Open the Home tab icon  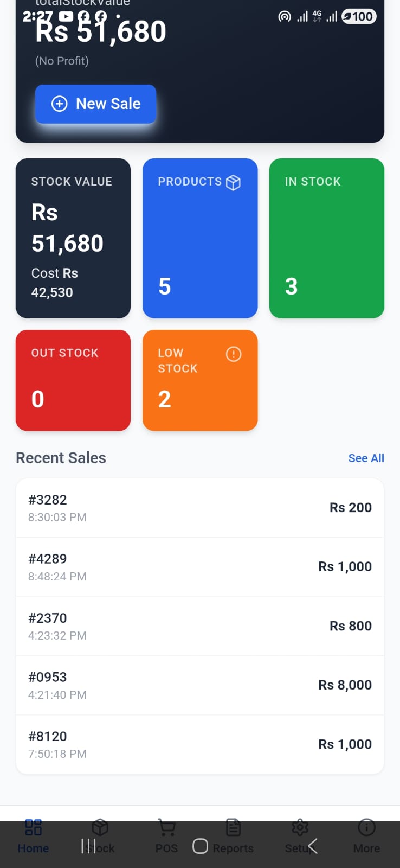point(34,827)
